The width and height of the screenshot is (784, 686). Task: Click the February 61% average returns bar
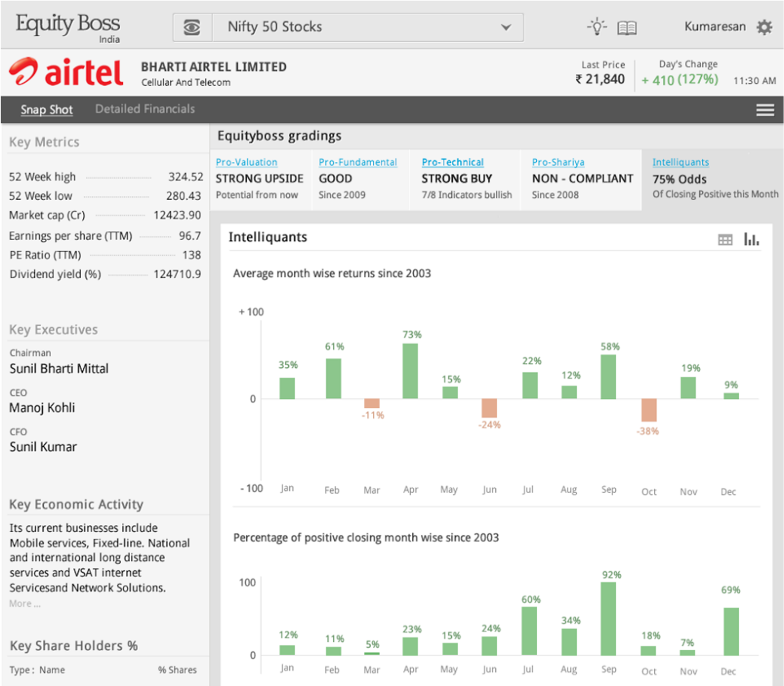[x=333, y=378]
